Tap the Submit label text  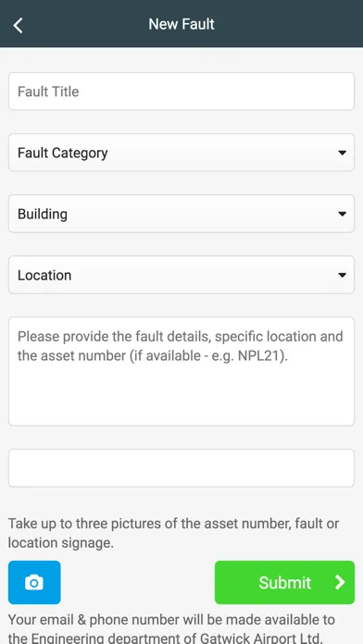point(284,582)
